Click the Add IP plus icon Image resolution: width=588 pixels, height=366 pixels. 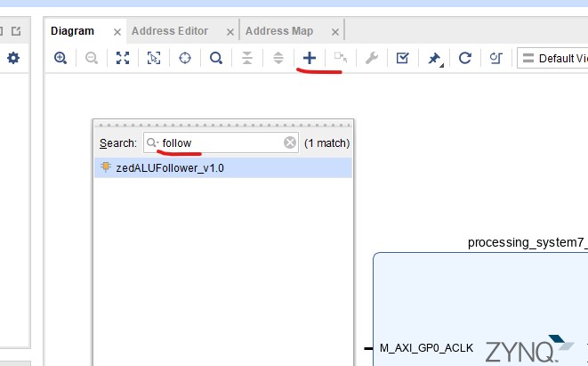click(x=310, y=58)
